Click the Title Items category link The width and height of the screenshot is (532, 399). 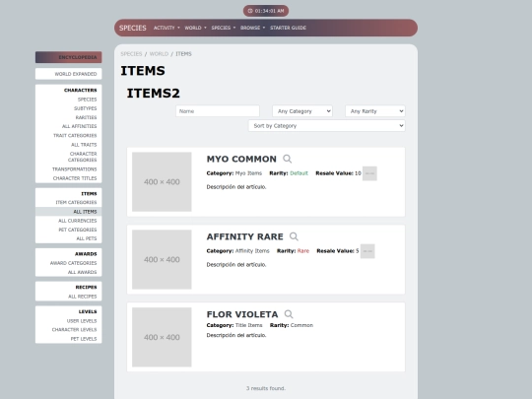[248, 325]
